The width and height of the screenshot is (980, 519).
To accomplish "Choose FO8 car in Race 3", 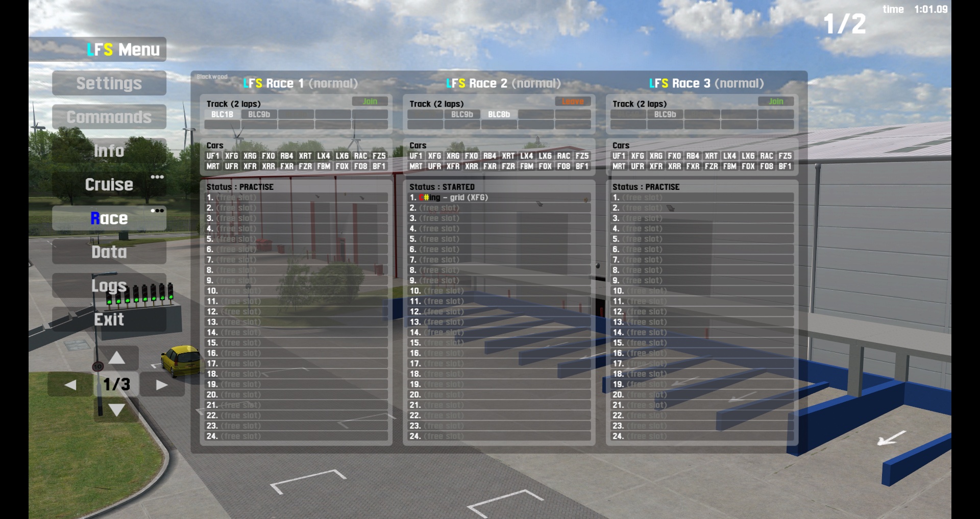I will 767,166.
